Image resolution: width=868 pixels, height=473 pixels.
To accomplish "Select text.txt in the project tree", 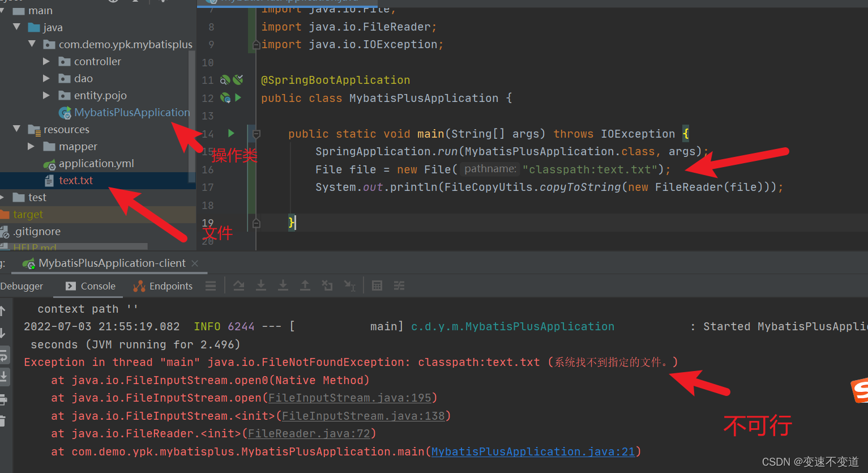I will tap(76, 180).
